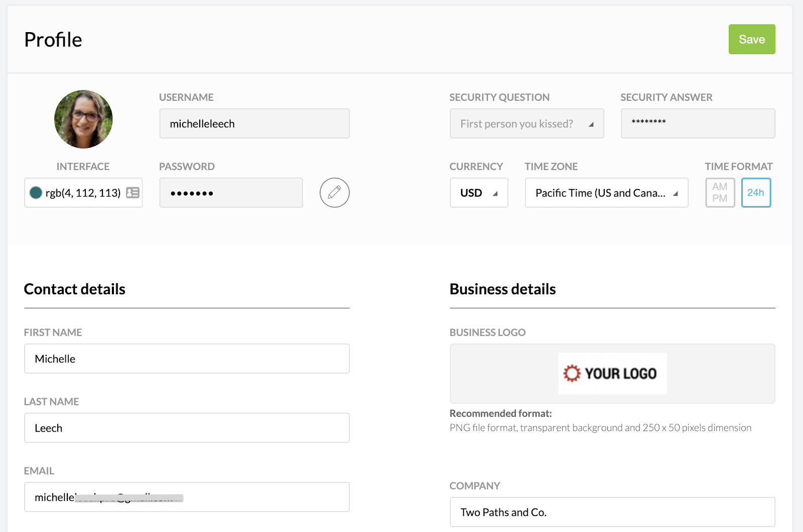803x532 pixels.
Task: Select the AM/PM time format
Action: [720, 193]
